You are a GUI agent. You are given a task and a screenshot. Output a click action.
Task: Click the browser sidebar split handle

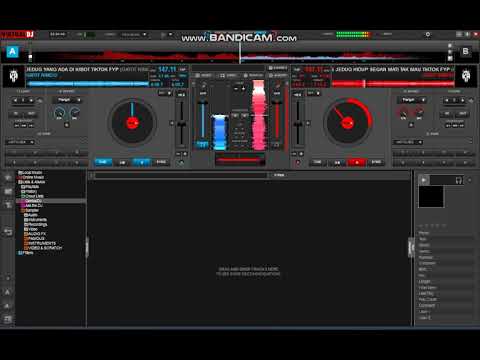pyautogui.click(x=87, y=247)
